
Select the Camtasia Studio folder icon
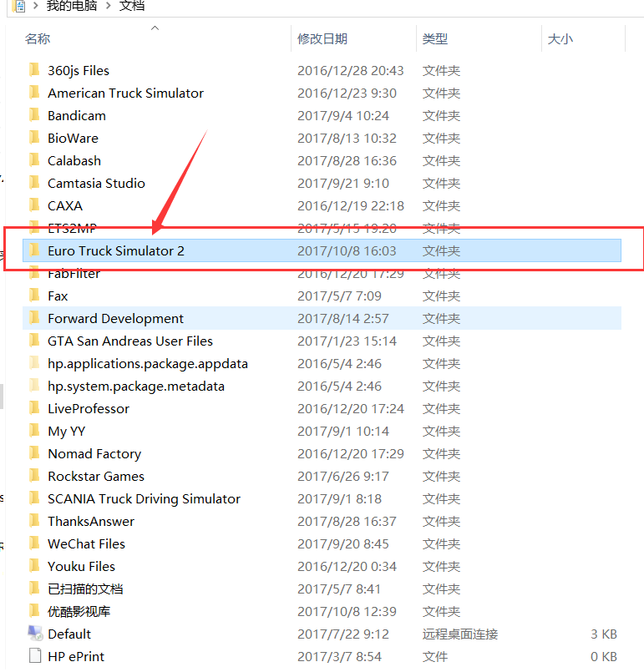point(34,183)
